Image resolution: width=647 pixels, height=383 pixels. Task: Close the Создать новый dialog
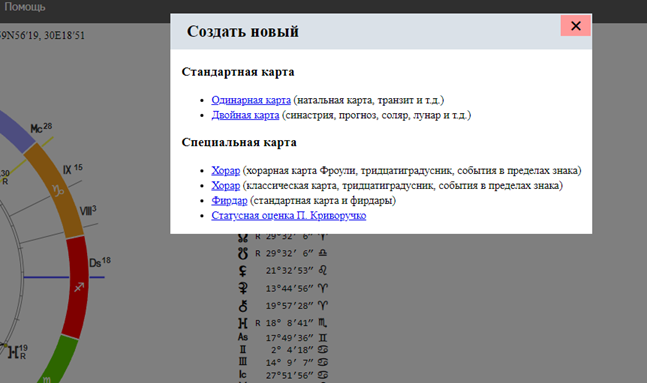(x=575, y=26)
